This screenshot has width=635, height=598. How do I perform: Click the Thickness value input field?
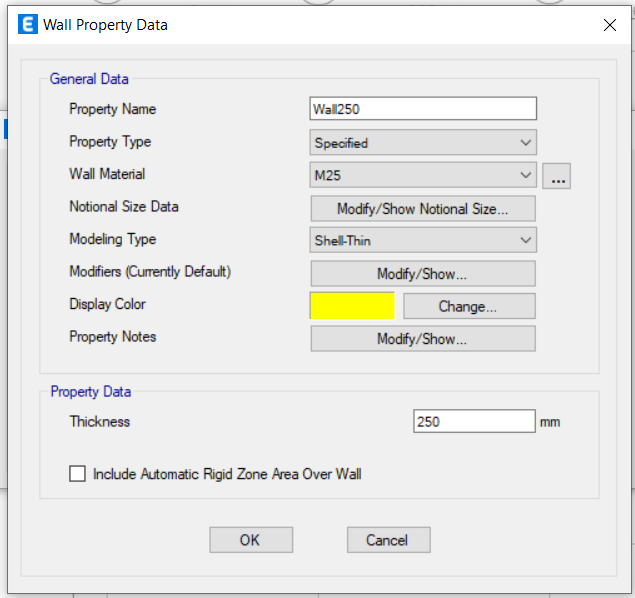(474, 421)
